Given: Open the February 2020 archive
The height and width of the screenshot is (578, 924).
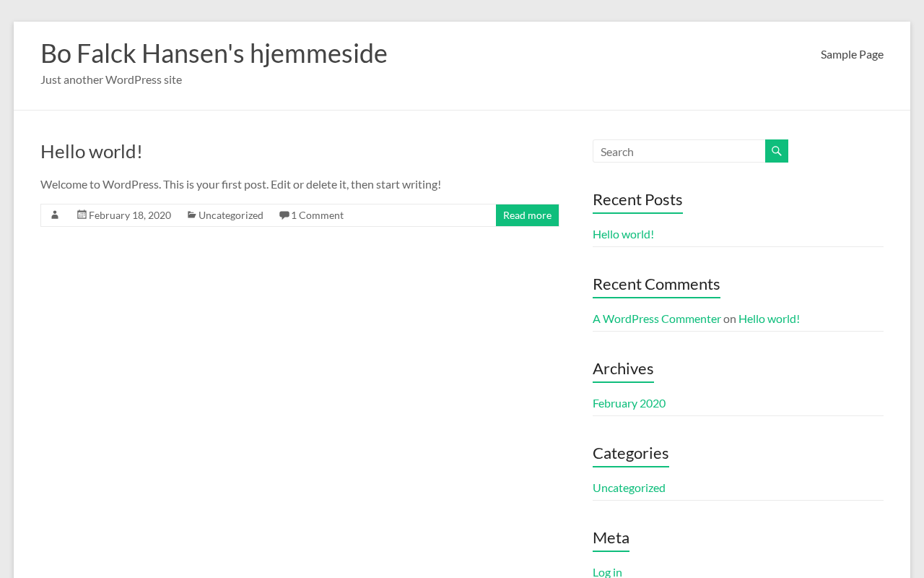Looking at the screenshot, I should tap(629, 403).
